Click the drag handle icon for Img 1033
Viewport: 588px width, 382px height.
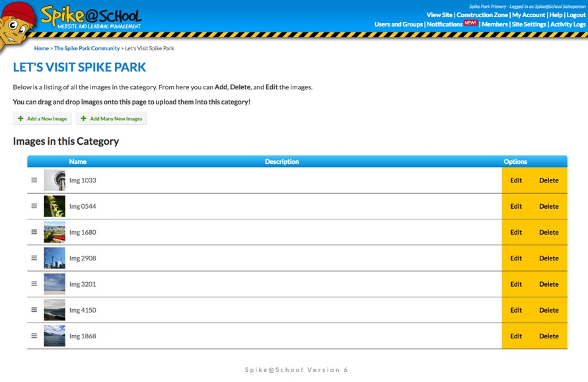[34, 180]
